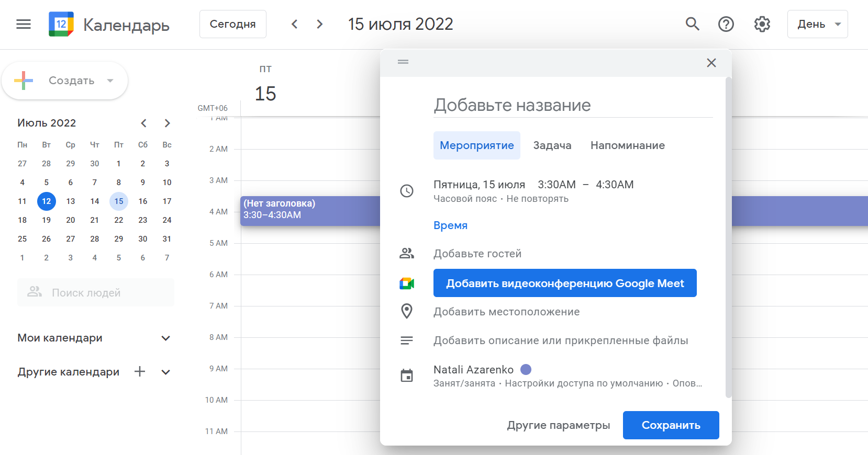This screenshot has height=455, width=868.
Task: Collapse Другие календари section
Action: pos(166,372)
